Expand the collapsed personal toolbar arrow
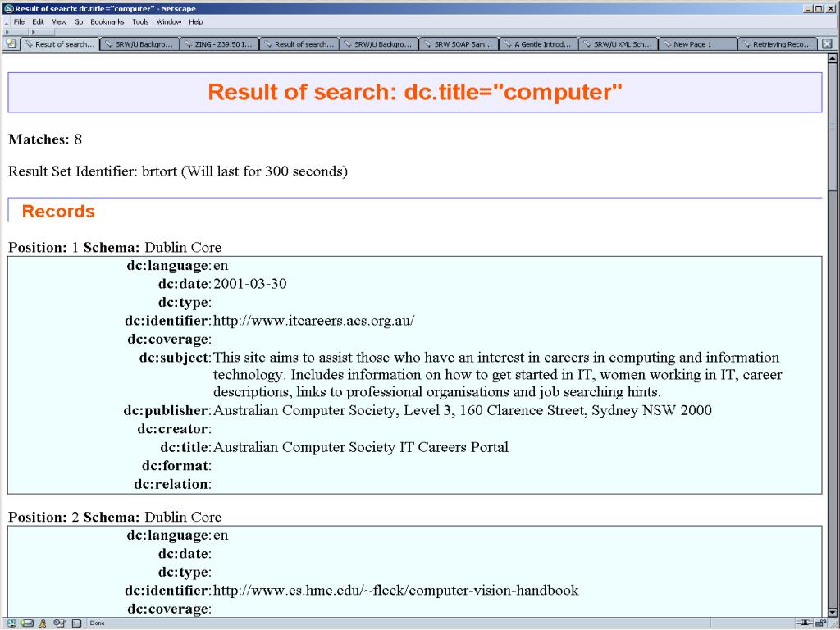The height and width of the screenshot is (630, 840). (x=33, y=32)
